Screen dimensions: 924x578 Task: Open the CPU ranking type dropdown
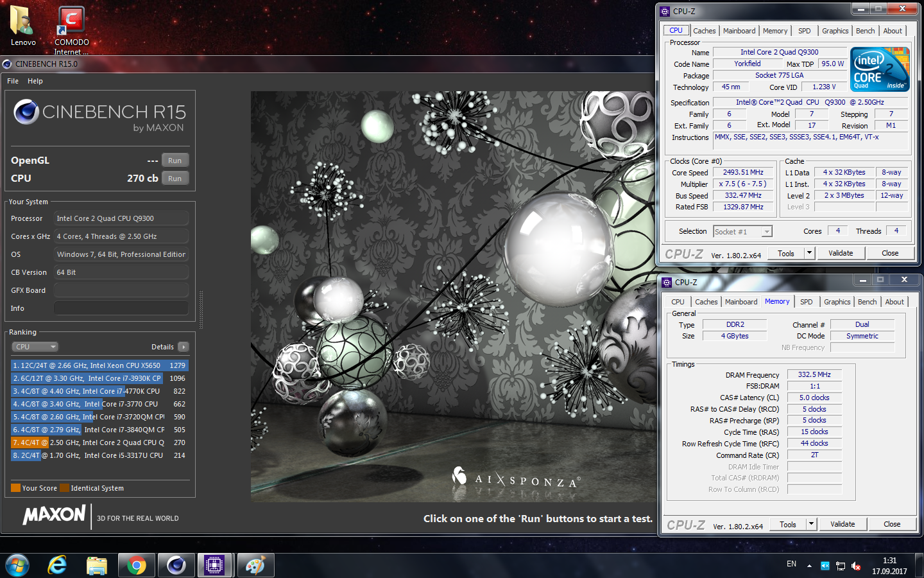pos(35,347)
